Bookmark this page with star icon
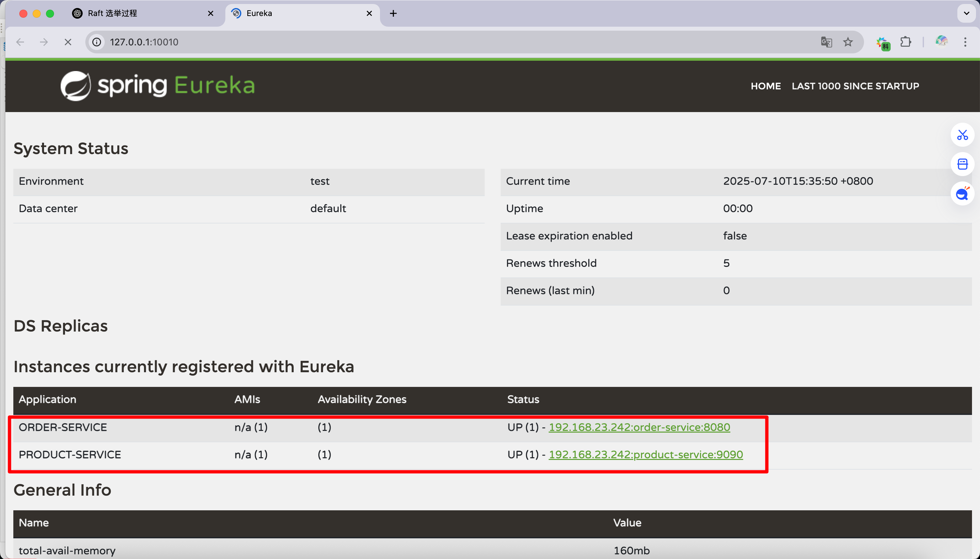The height and width of the screenshot is (559, 980). 848,42
